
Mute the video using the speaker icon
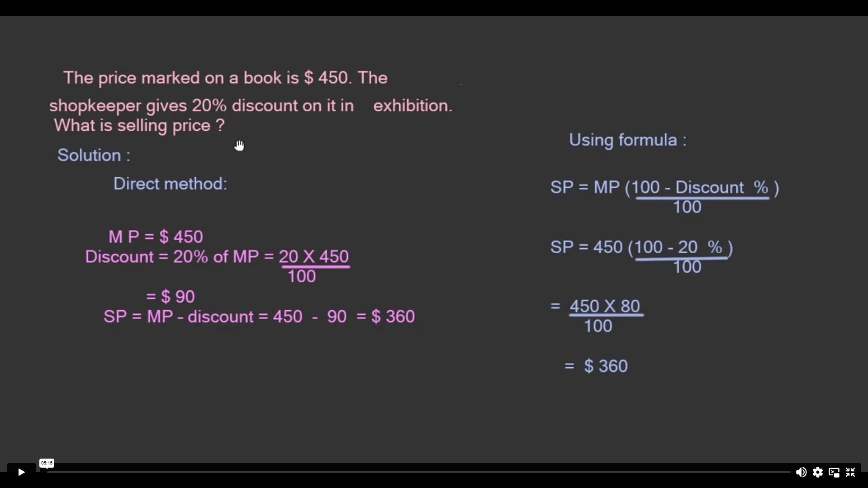[x=801, y=472]
